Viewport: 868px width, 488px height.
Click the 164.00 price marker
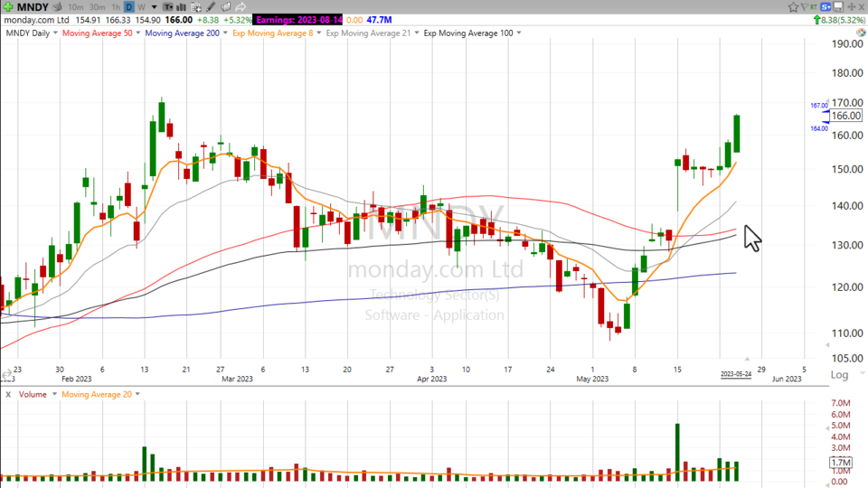pos(819,128)
